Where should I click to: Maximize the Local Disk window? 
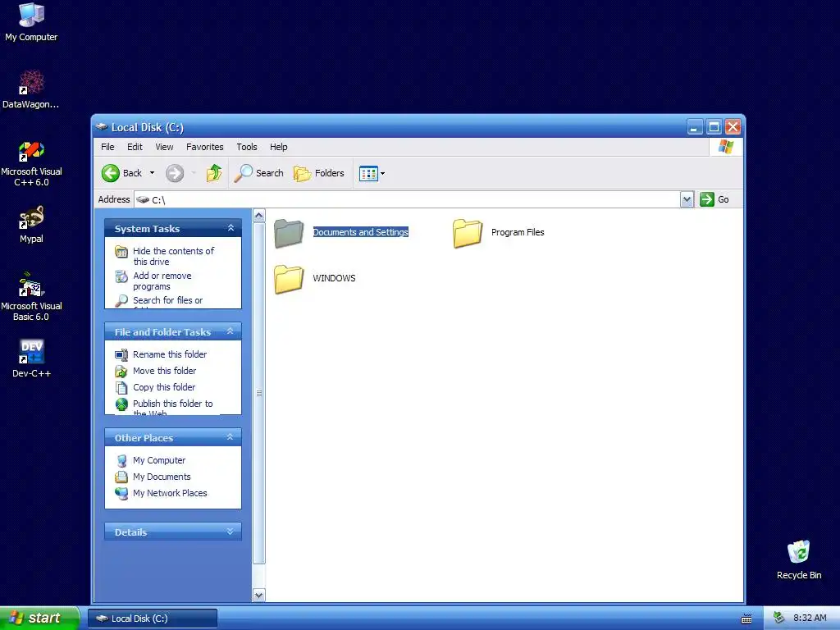click(714, 127)
